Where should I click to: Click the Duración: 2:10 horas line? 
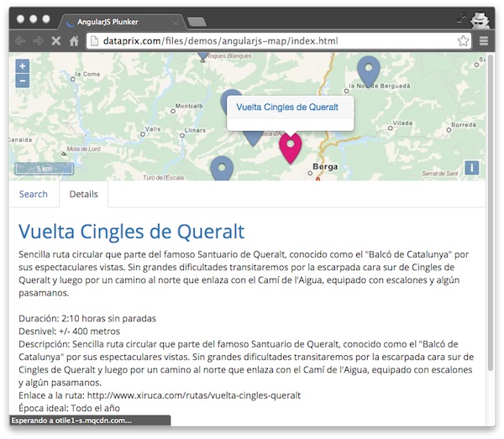click(87, 318)
